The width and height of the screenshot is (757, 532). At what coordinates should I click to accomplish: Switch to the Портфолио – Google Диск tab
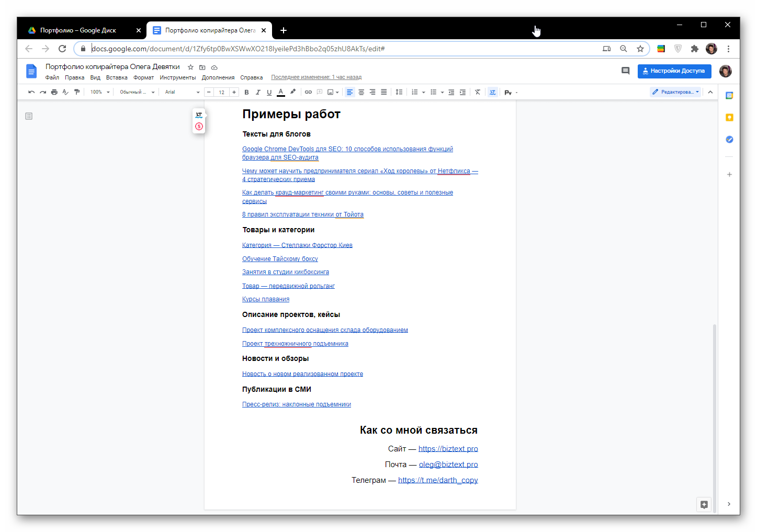click(78, 30)
